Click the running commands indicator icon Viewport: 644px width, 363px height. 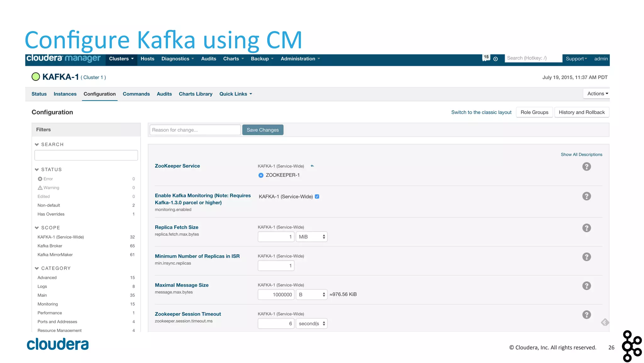[x=496, y=59]
